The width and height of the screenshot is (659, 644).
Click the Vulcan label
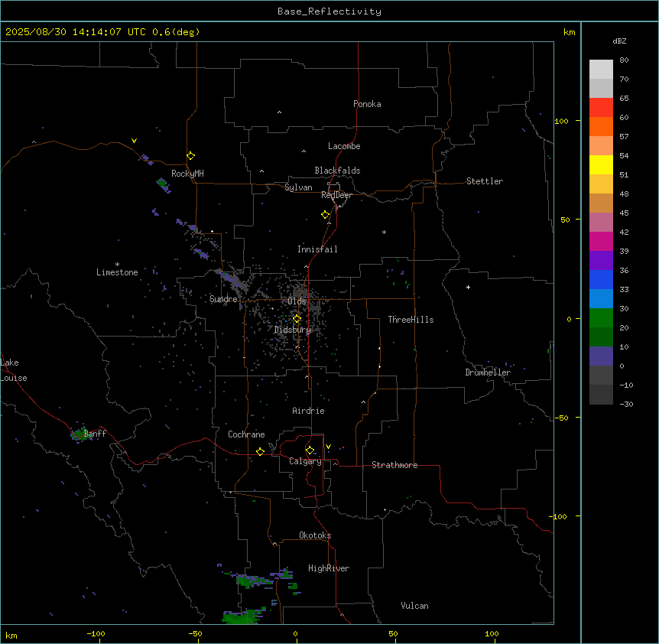point(414,606)
